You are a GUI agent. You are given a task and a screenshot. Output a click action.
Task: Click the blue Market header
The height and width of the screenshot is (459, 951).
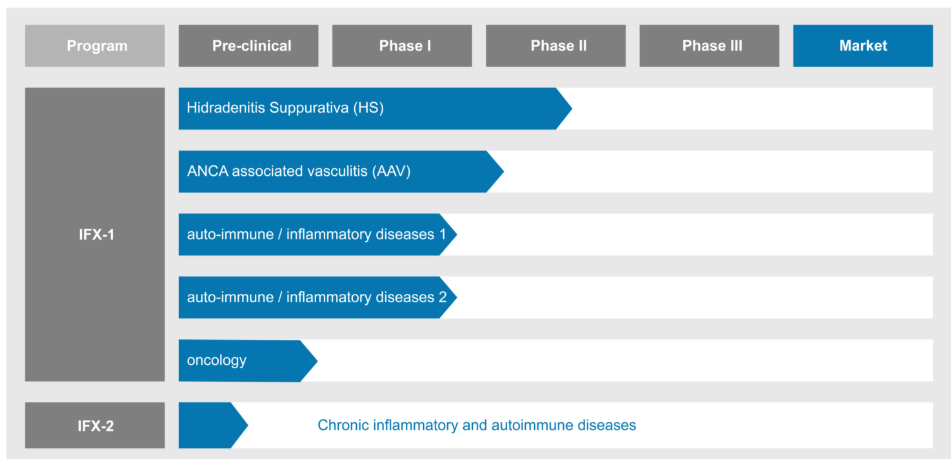(863, 45)
